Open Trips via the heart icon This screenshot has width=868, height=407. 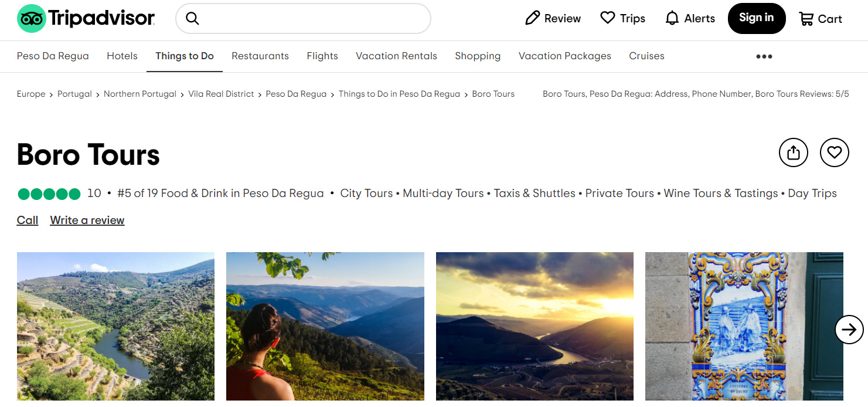coord(608,18)
